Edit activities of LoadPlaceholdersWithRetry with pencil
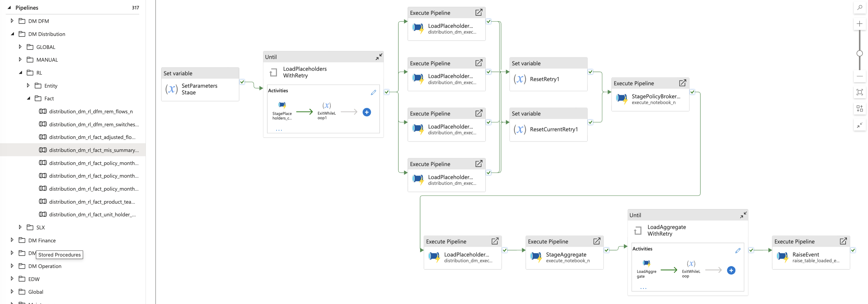Screen dimensions: 868x304 pos(373,92)
